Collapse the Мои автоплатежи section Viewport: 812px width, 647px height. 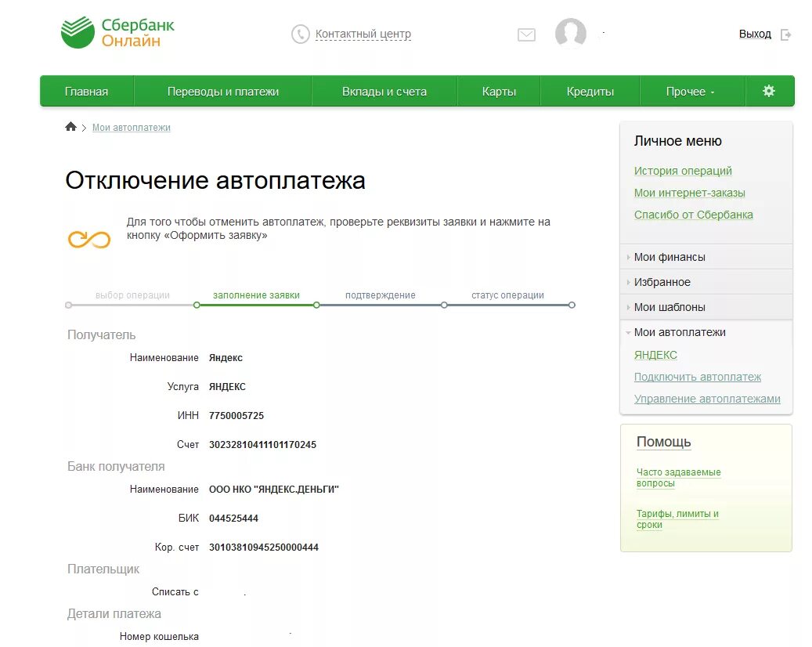706,332
